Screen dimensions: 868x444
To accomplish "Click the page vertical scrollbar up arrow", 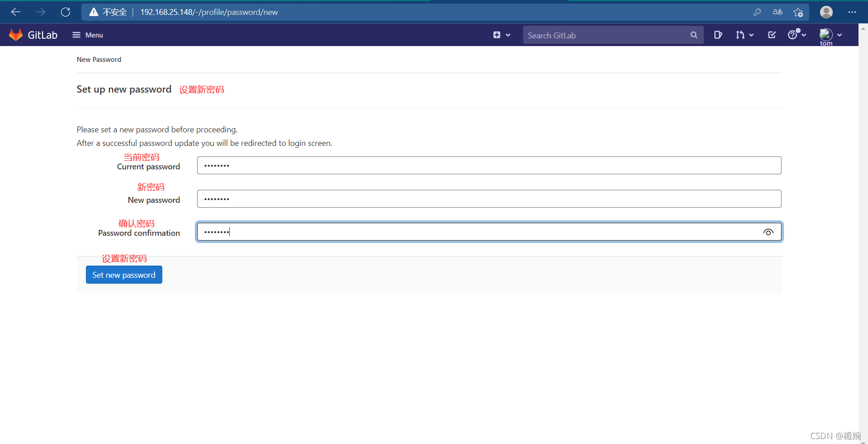I will click(x=863, y=28).
